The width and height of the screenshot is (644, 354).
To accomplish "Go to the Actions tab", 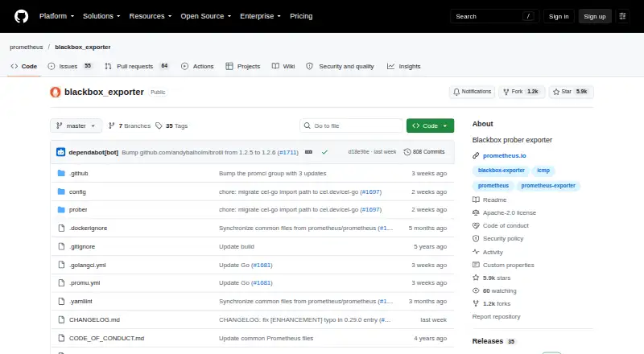I will 197,66.
